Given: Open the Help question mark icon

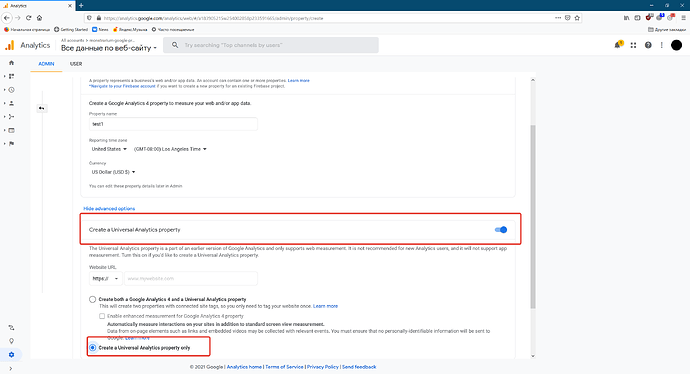Looking at the screenshot, I should (648, 45).
